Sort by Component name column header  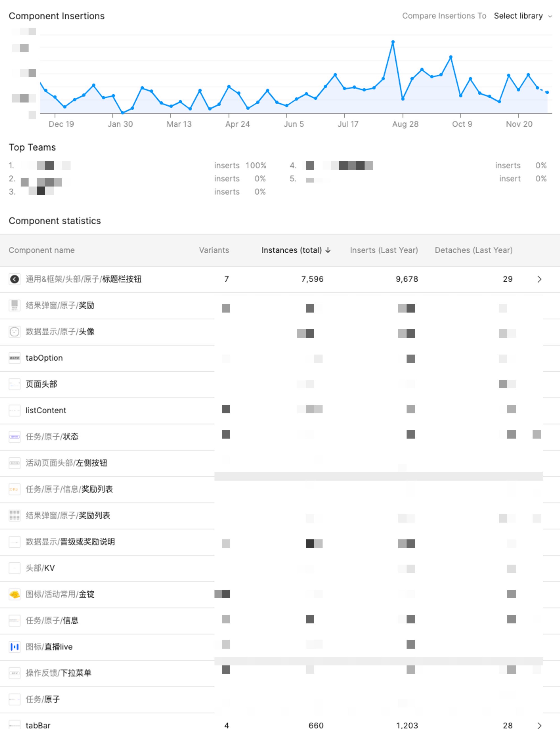pos(42,250)
